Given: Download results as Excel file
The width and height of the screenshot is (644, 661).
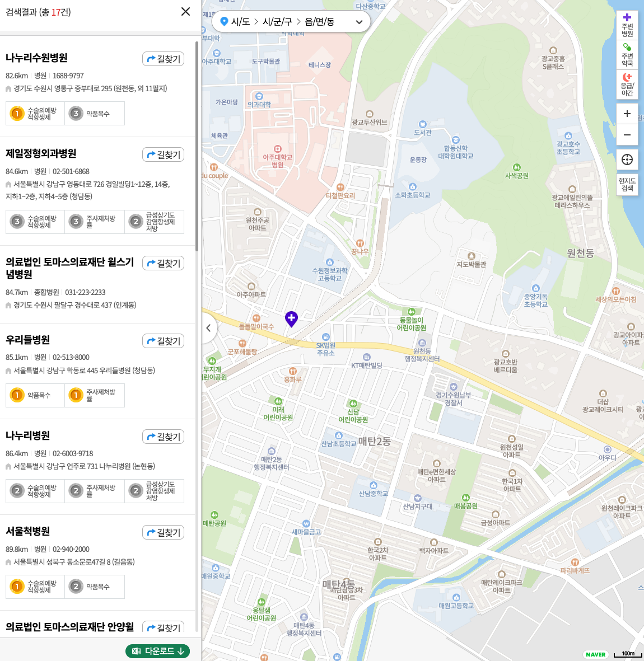Looking at the screenshot, I should [x=158, y=651].
